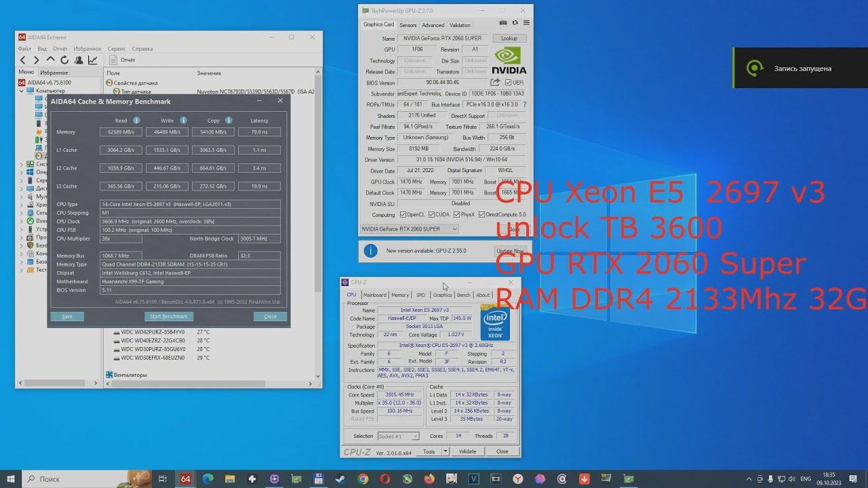Click the NVIDIA logo in GPU-Z
Screen dimensions: 868x488
(x=509, y=60)
